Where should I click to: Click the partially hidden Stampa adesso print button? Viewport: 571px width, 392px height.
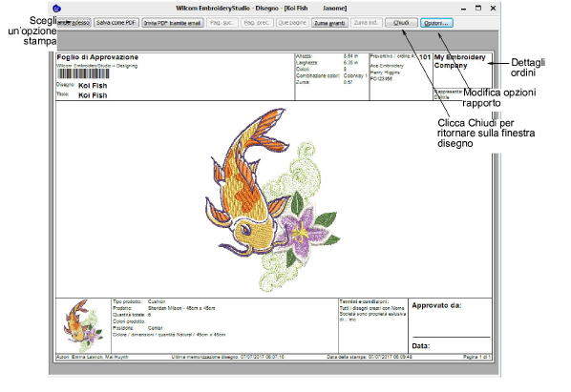[74, 23]
